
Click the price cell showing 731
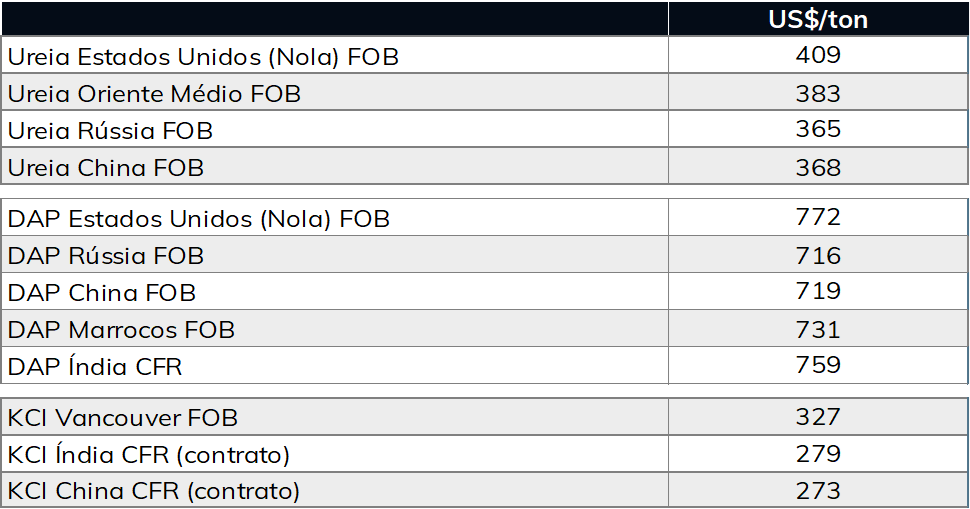(x=819, y=330)
